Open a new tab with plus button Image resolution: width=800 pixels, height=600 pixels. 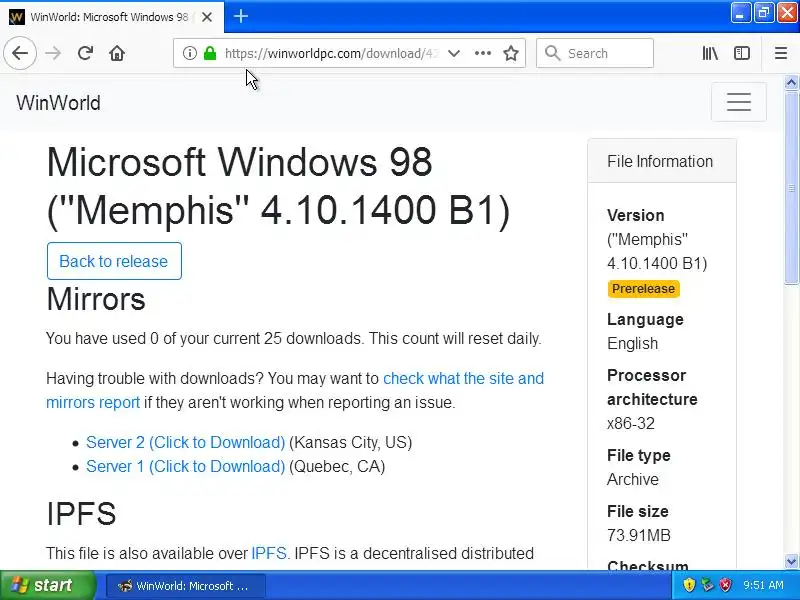(x=241, y=16)
